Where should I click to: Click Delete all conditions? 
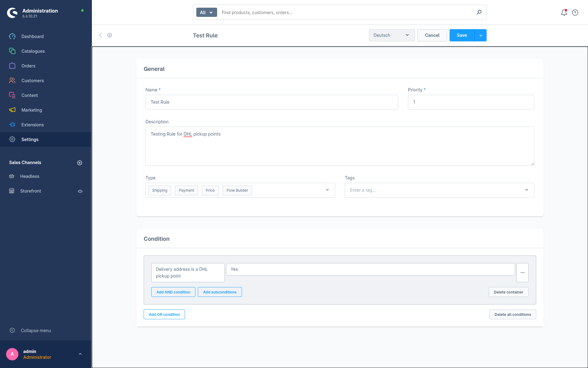513,314
